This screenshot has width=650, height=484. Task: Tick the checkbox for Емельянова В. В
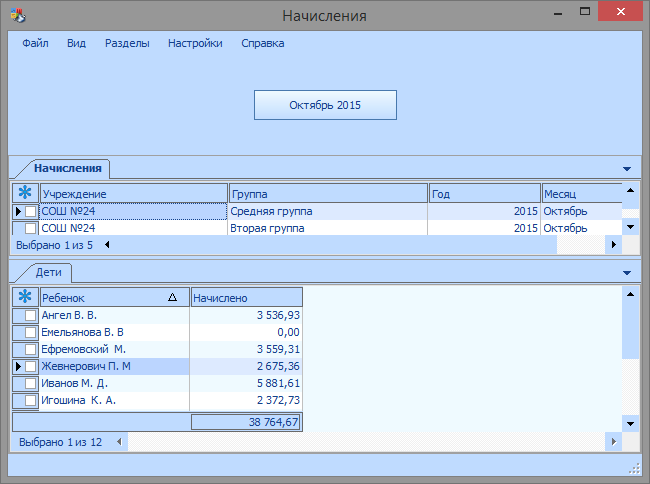click(x=30, y=332)
